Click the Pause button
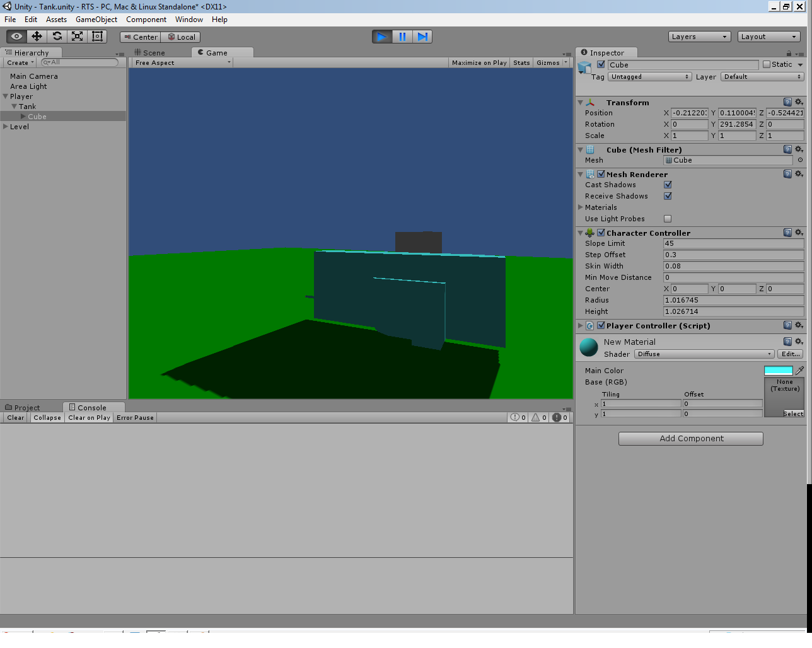 (x=402, y=37)
